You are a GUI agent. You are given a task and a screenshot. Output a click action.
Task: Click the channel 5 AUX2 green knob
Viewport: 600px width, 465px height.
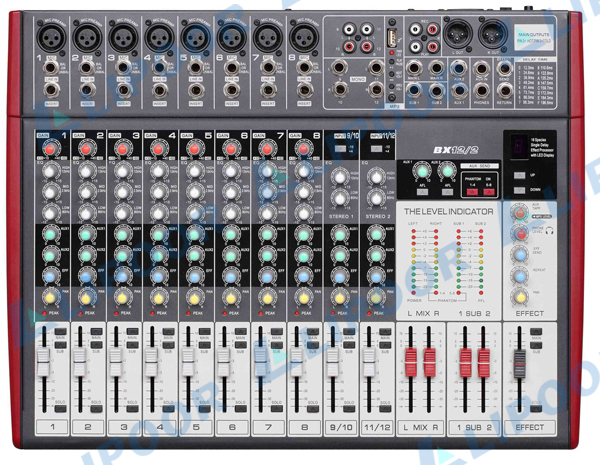[x=195, y=255]
